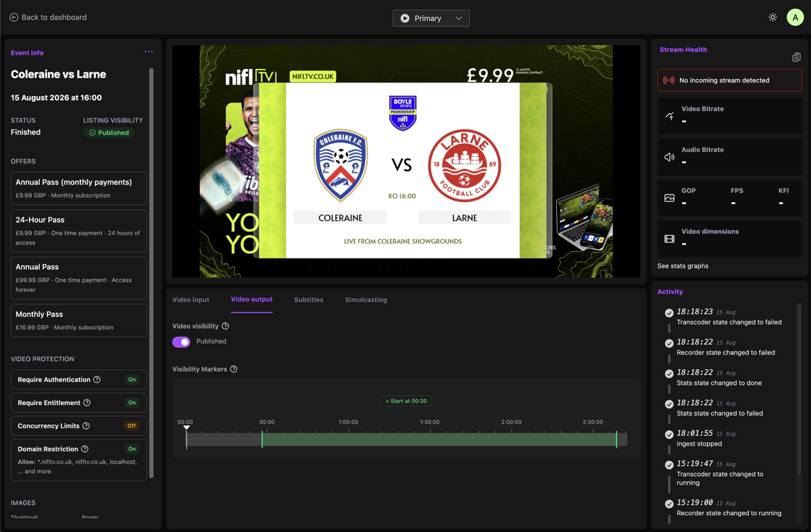Click the Finished status text

26,132
